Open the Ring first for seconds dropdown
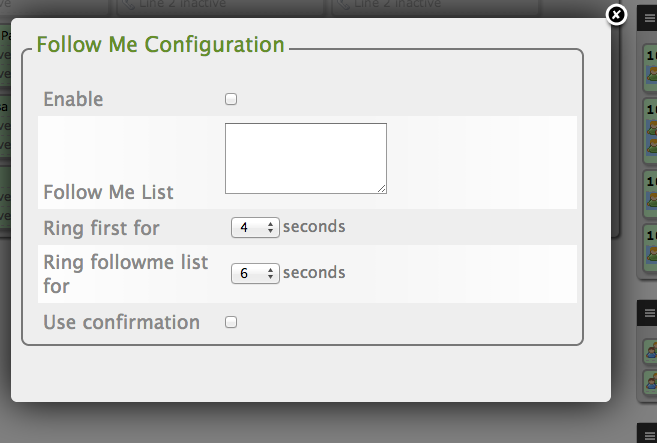Screen dimensions: 657x443 pos(255,228)
